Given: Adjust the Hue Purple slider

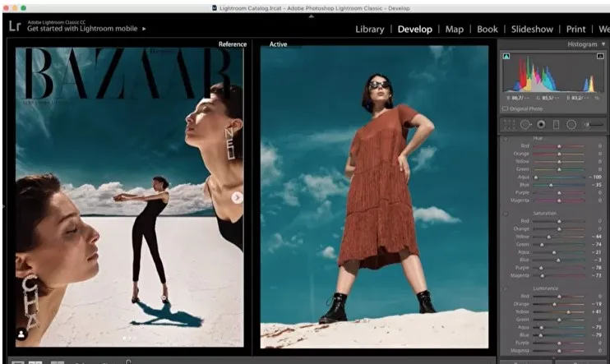Looking at the screenshot, I should 559,192.
